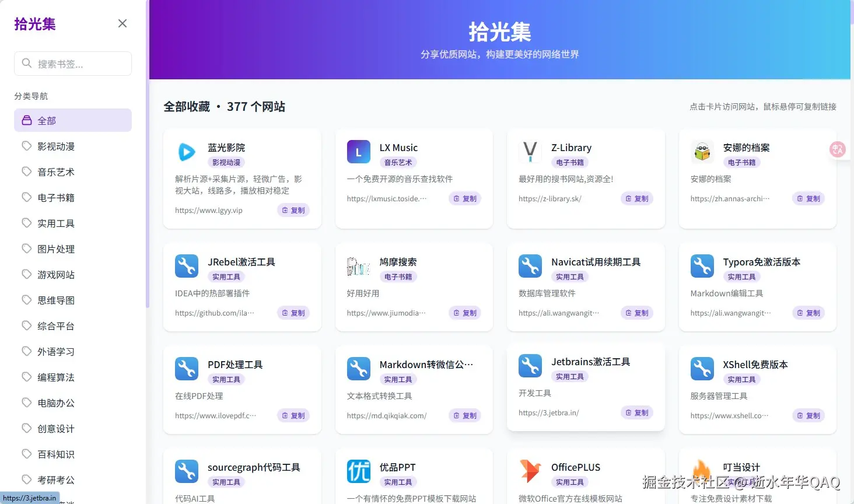The height and width of the screenshot is (504, 854).
Task: Select the LX Music app icon
Action: tap(358, 152)
